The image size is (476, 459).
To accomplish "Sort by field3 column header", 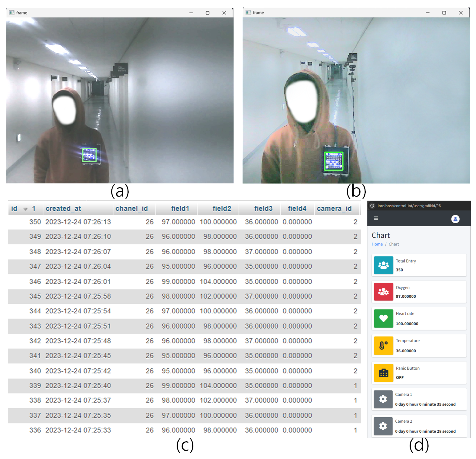I will click(x=263, y=208).
